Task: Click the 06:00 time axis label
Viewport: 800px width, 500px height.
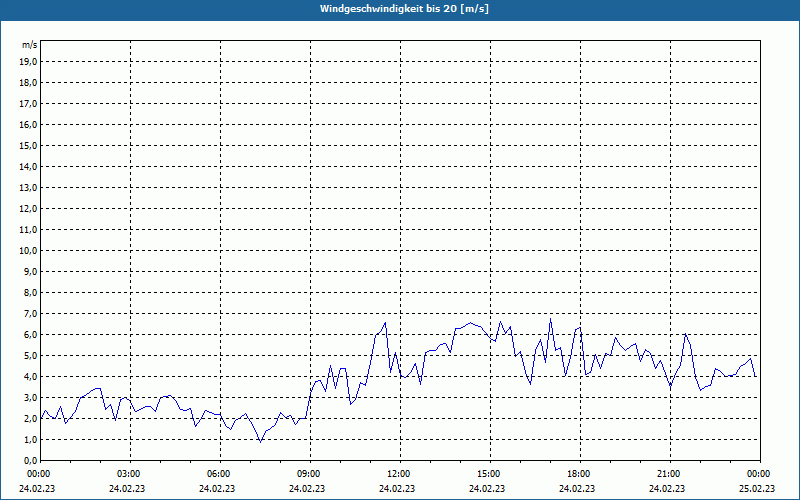Action: click(x=220, y=474)
